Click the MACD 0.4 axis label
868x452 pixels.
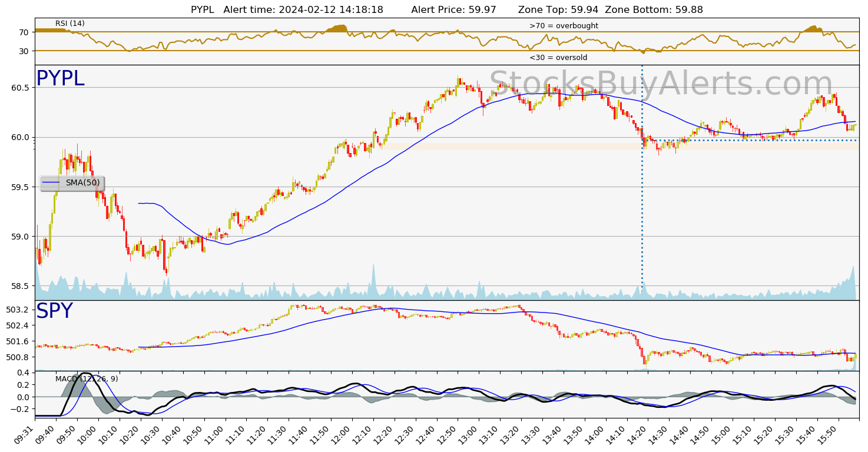pos(22,373)
